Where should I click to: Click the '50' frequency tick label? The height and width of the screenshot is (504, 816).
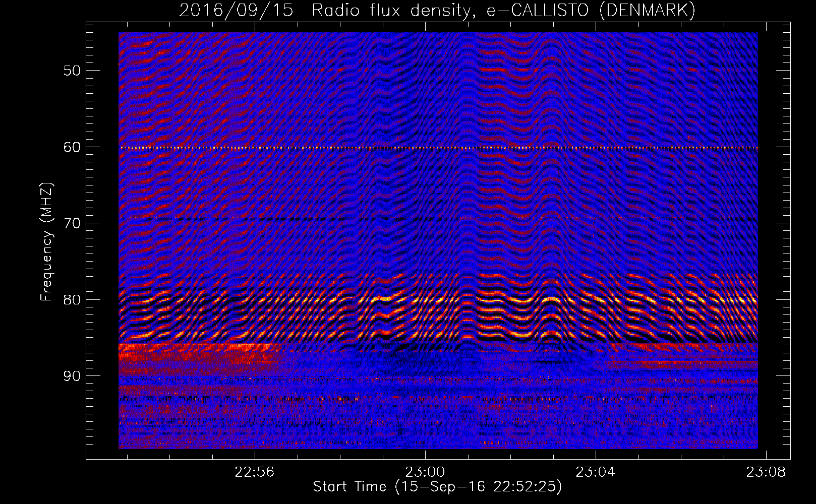[72, 71]
